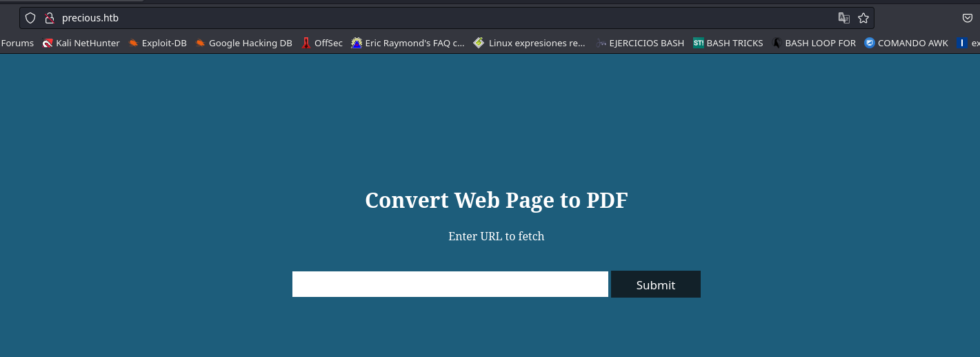Click the Convert Web Page to PDF heading
980x357 pixels.
tap(496, 200)
